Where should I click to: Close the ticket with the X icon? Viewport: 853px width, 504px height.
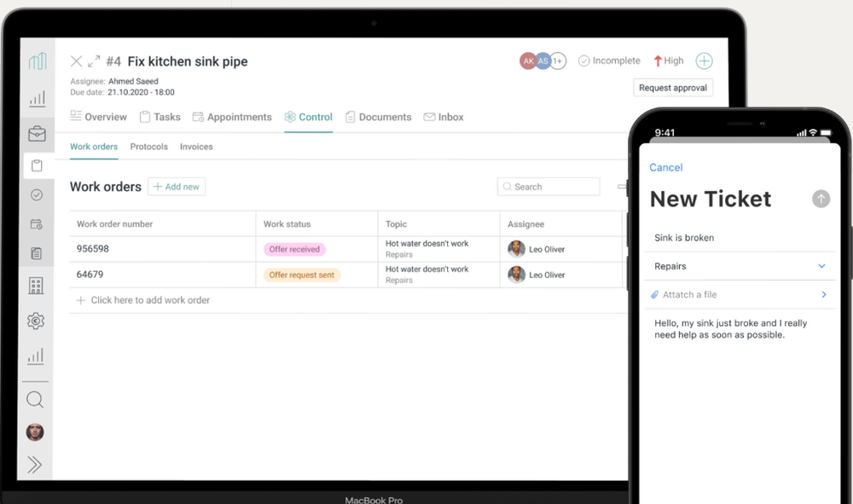76,61
